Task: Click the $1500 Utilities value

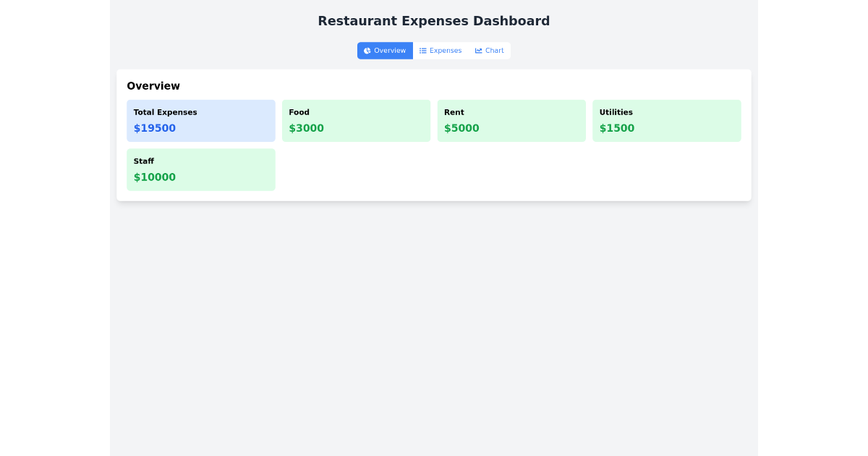Action: 616,128
